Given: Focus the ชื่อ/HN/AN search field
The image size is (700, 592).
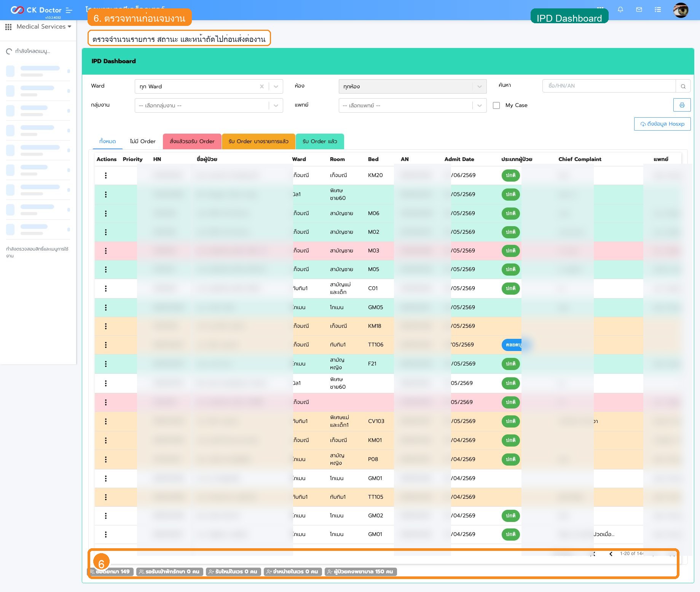Looking at the screenshot, I should [609, 86].
